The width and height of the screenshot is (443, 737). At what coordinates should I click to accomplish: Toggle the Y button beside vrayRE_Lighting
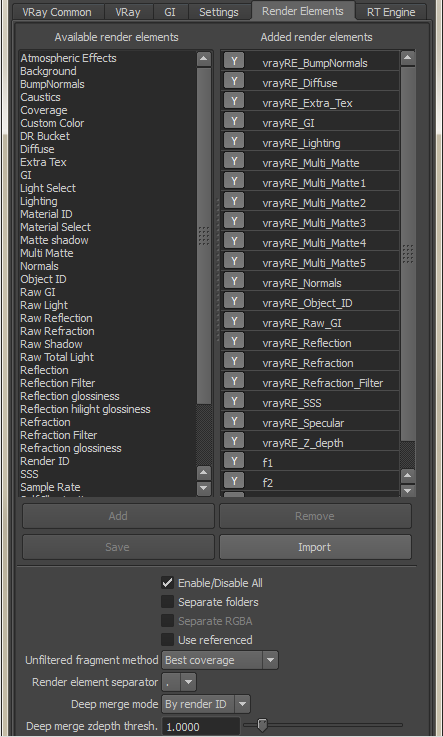point(233,141)
